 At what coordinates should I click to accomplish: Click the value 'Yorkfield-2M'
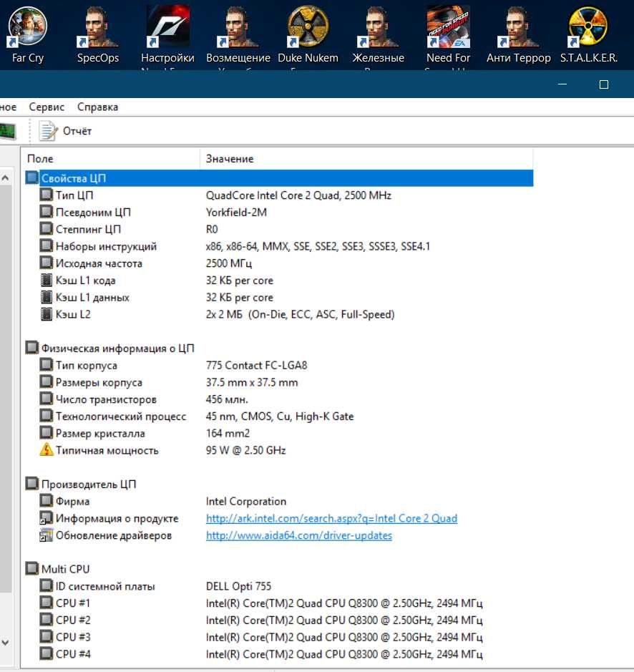pyautogui.click(x=236, y=212)
